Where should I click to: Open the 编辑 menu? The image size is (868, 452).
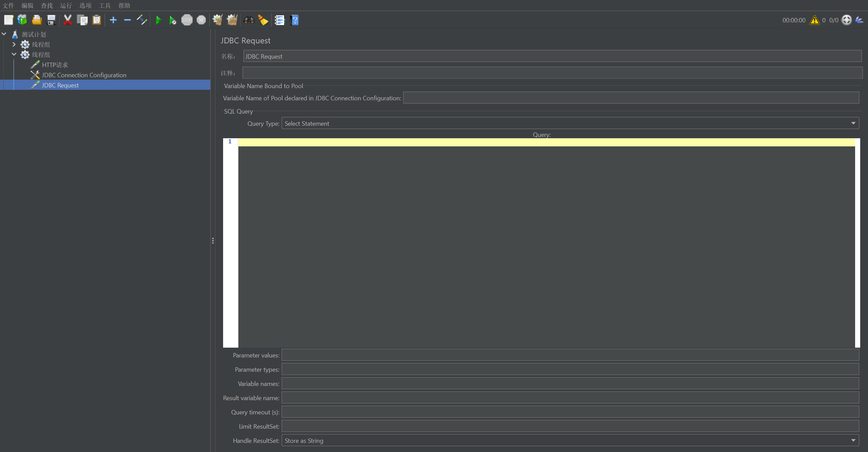27,5
